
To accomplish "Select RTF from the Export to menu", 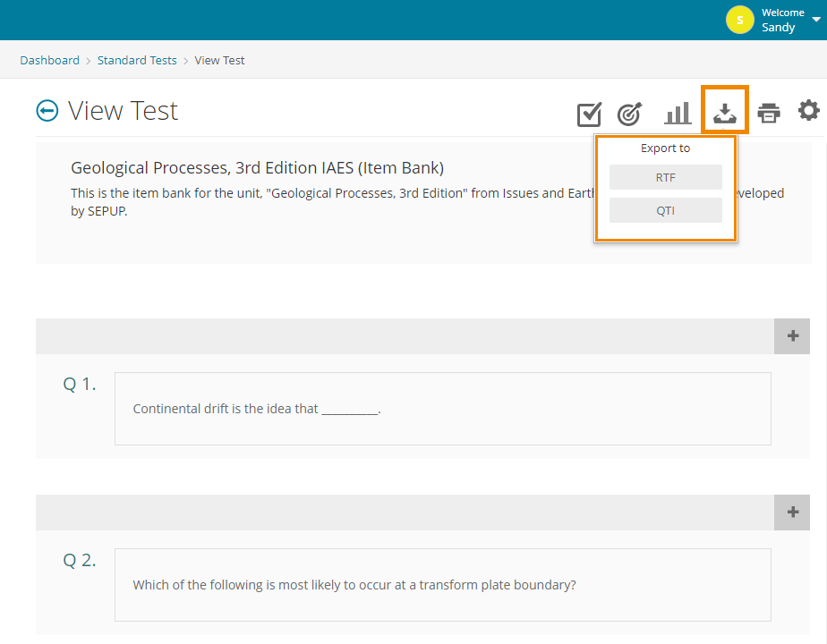I will point(665,177).
